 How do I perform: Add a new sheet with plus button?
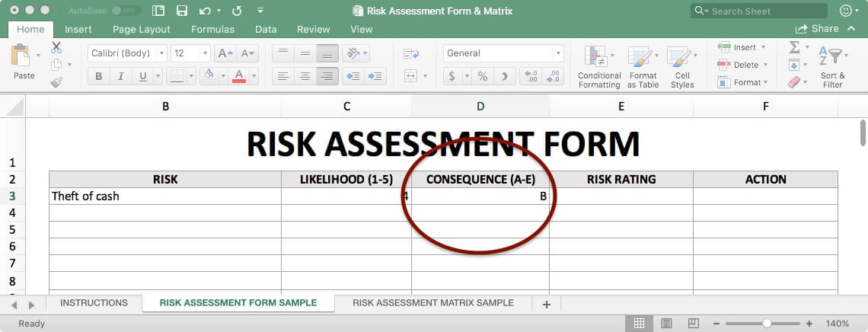(x=547, y=304)
